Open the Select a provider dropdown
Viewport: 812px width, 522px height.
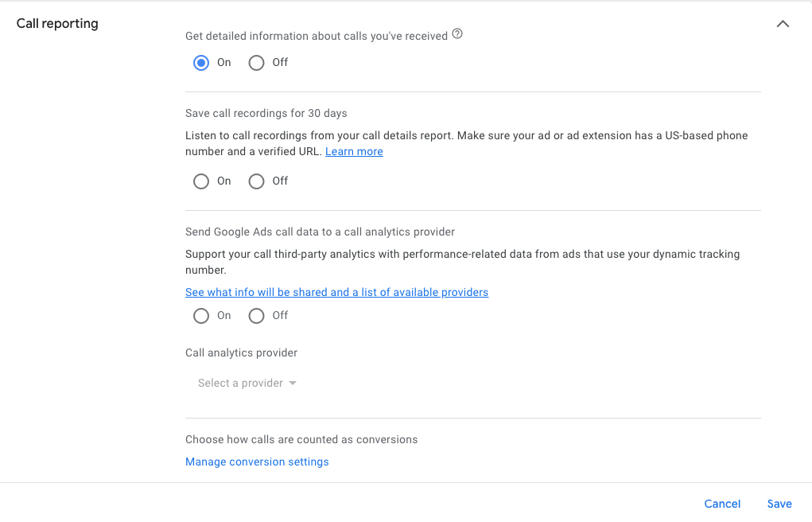[x=240, y=384]
